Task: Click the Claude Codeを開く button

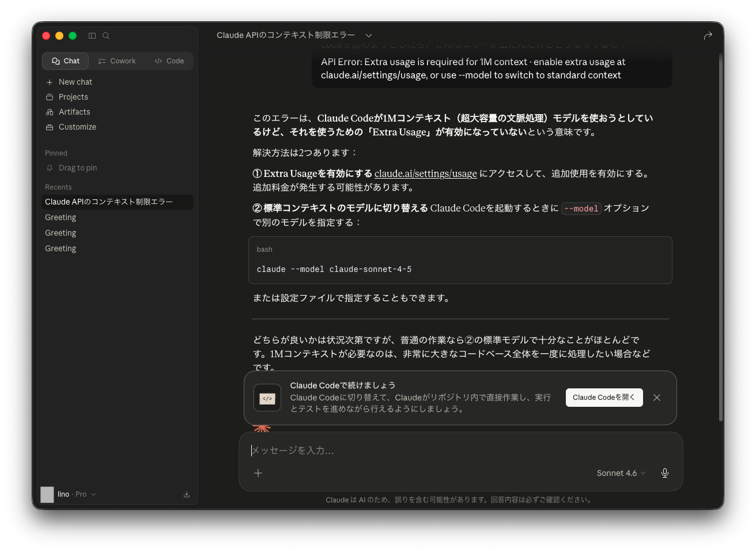Action: click(x=604, y=398)
